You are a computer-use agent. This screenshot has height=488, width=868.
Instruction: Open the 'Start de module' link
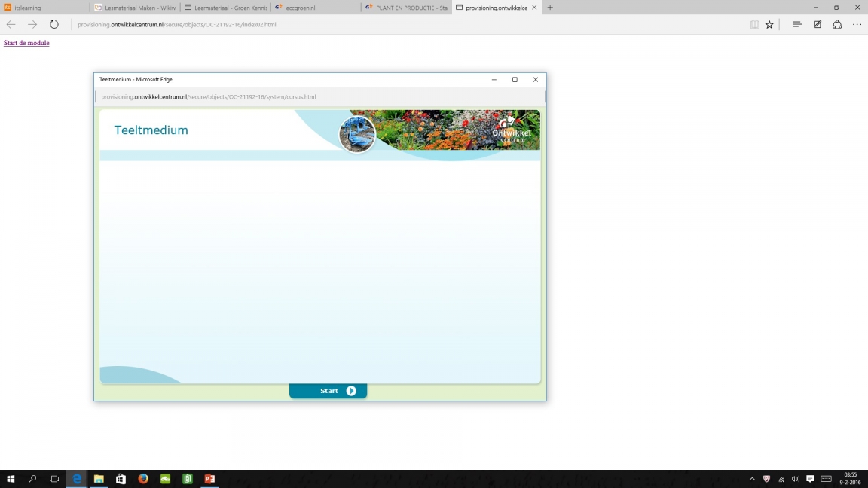[26, 43]
